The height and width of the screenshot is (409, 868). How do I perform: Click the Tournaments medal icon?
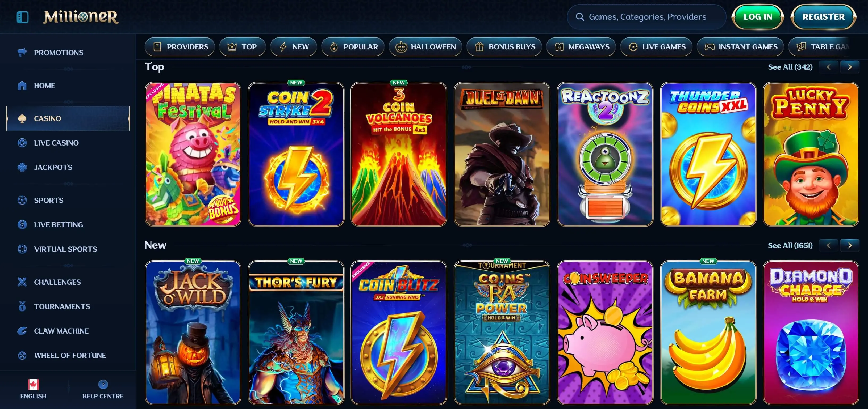[22, 306]
